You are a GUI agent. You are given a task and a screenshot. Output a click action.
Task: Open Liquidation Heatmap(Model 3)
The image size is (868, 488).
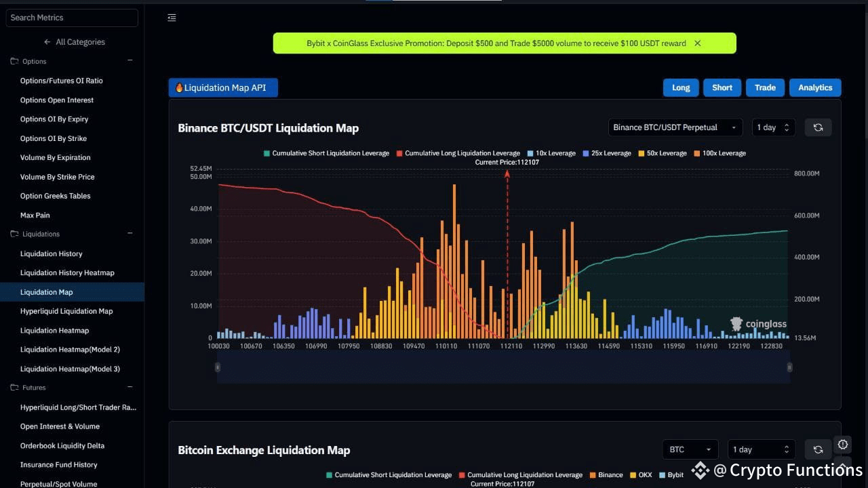(70, 369)
